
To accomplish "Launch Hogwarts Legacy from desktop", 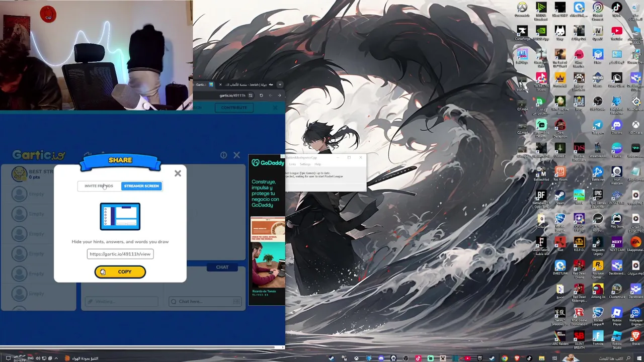I will coord(598,245).
